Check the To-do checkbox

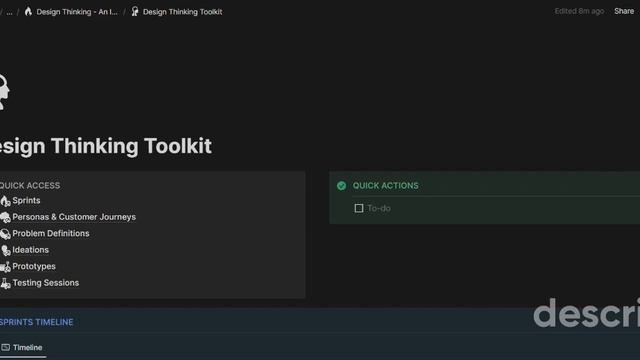pos(359,209)
